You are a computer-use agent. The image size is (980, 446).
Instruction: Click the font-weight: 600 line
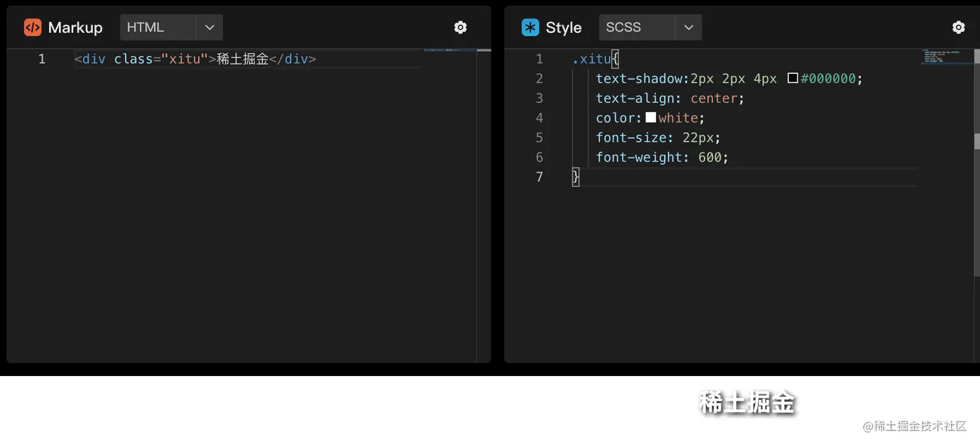662,157
